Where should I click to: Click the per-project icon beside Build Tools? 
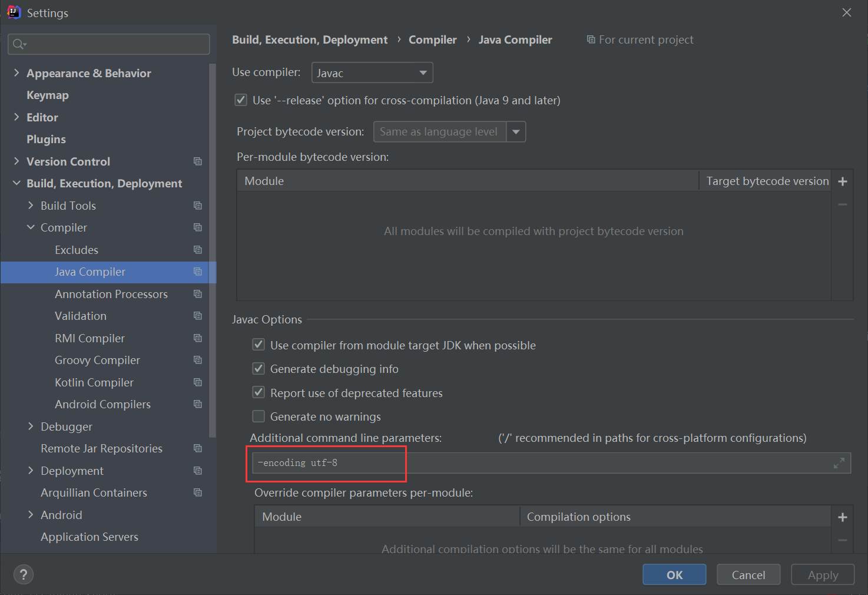(x=198, y=206)
